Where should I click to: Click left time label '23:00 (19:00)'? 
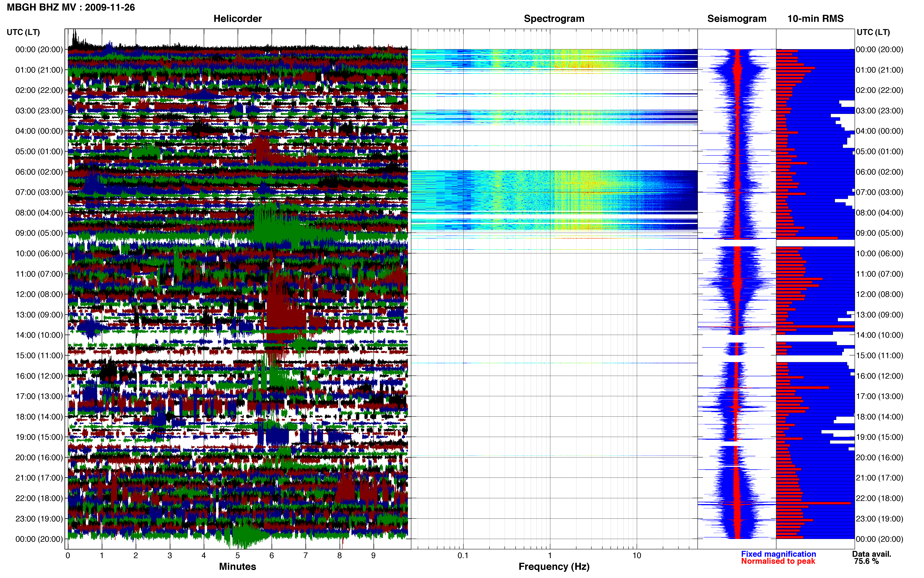coord(39,519)
